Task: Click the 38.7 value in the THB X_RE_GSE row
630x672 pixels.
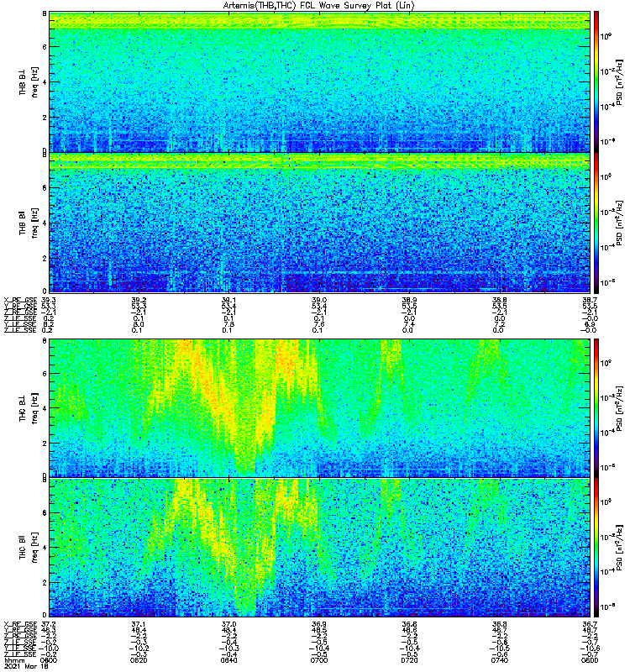Action: pyautogui.click(x=590, y=300)
